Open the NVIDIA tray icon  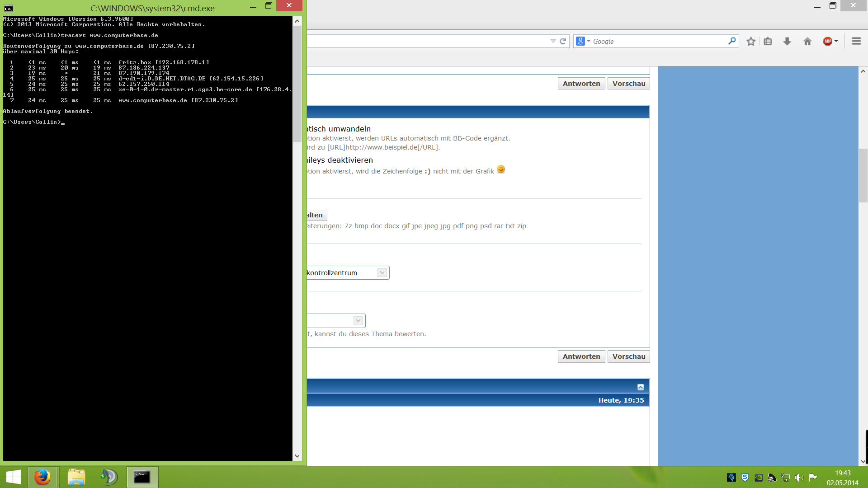[x=759, y=478]
